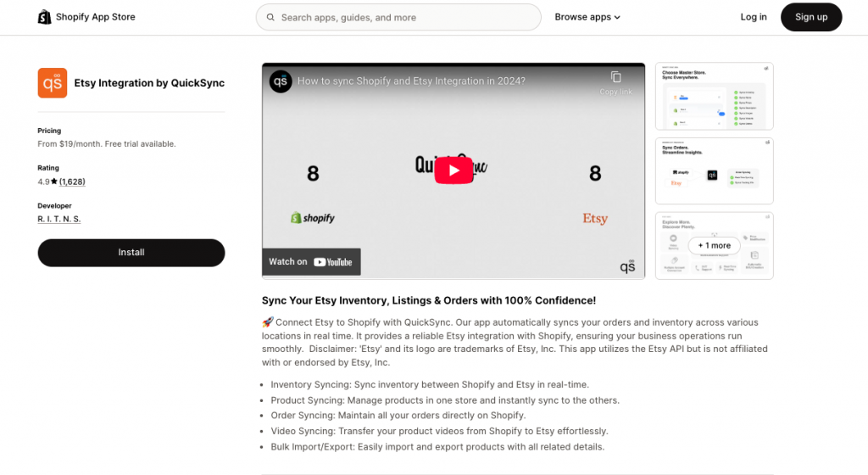
Task: Click the + 1 more button
Action: point(714,245)
